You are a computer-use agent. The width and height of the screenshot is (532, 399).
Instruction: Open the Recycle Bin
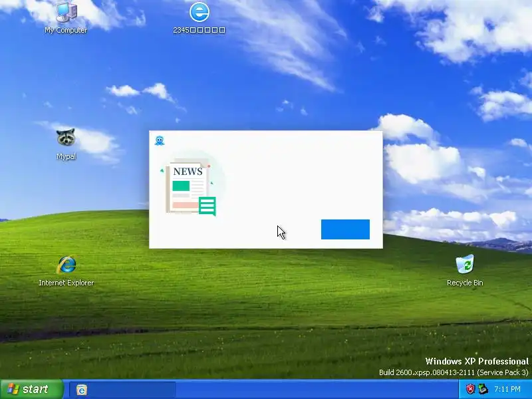(x=465, y=271)
